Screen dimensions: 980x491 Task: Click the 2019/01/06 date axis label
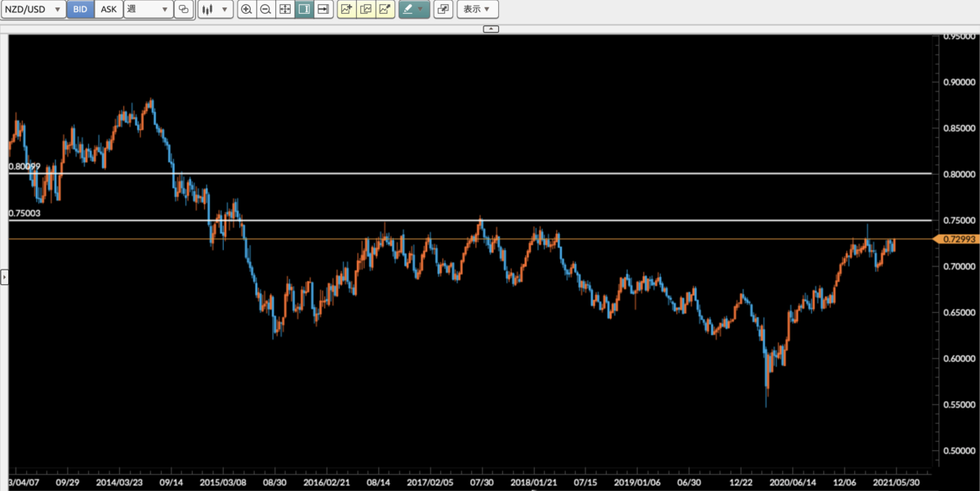point(637,483)
